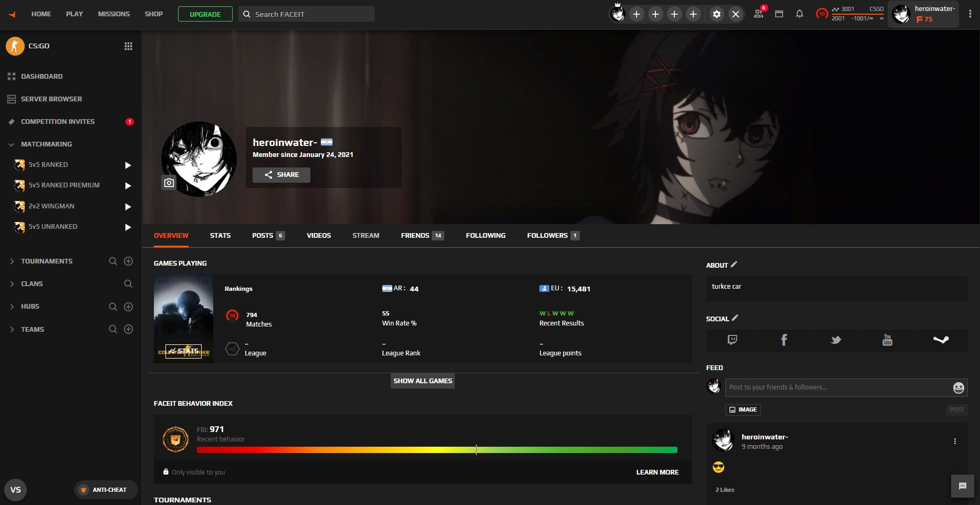Edit the About section pencil icon
Image resolution: width=980 pixels, height=505 pixels.
coord(734,265)
